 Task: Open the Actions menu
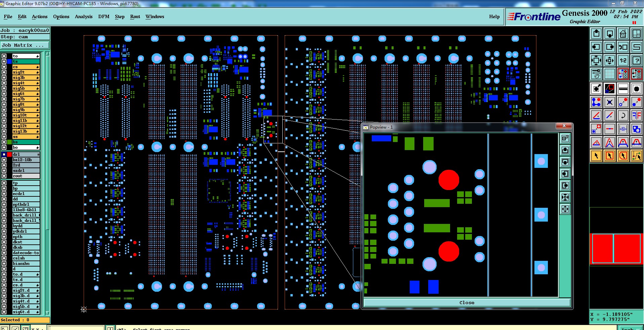[40, 17]
